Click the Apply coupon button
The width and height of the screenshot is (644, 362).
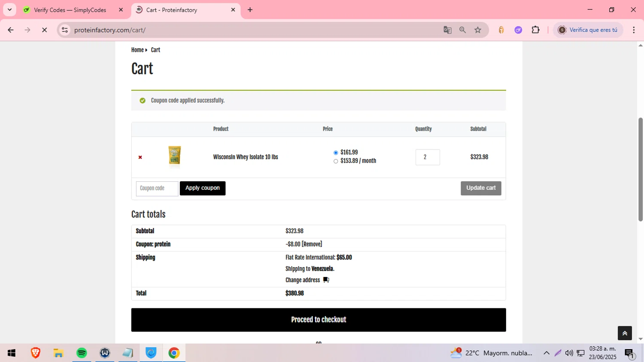click(203, 188)
